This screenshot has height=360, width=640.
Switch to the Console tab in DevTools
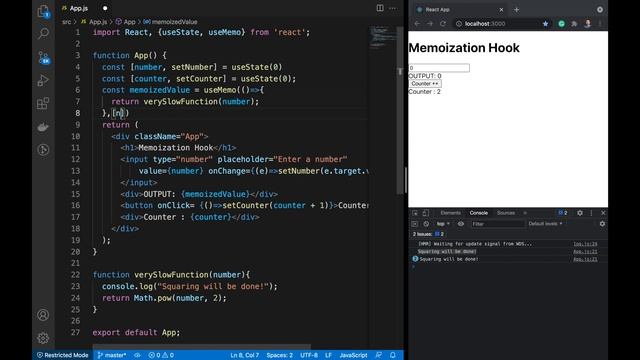(x=478, y=213)
